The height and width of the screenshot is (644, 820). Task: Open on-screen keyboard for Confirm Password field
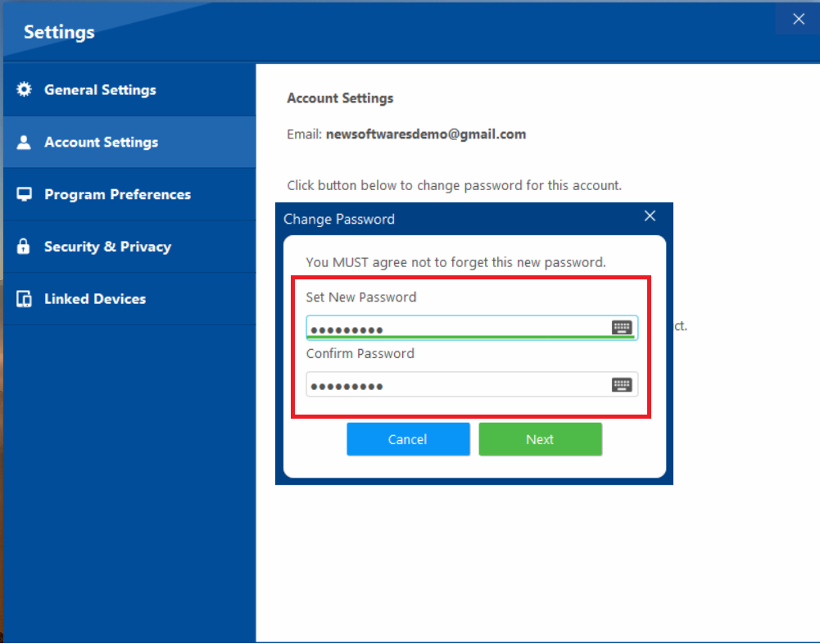[623, 383]
